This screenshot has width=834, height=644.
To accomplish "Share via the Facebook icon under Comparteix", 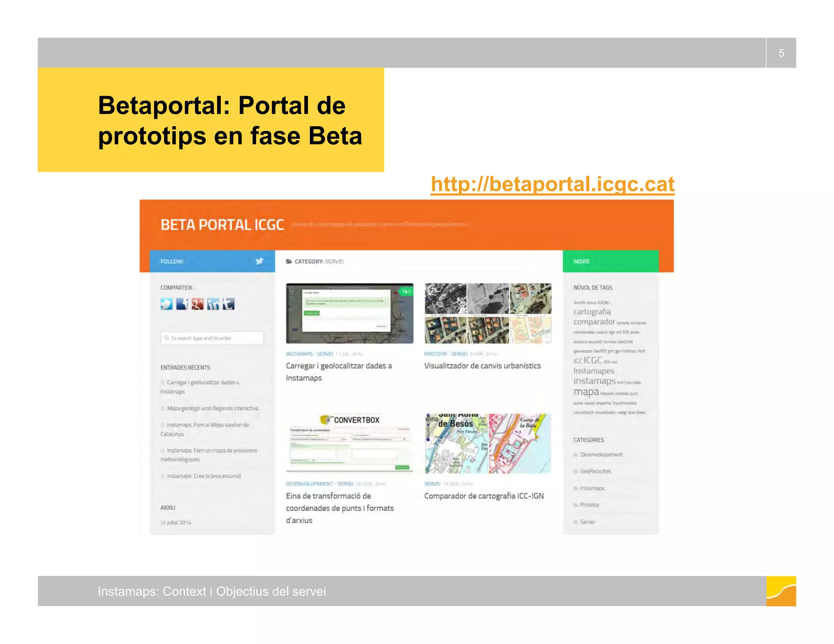I will (x=182, y=304).
